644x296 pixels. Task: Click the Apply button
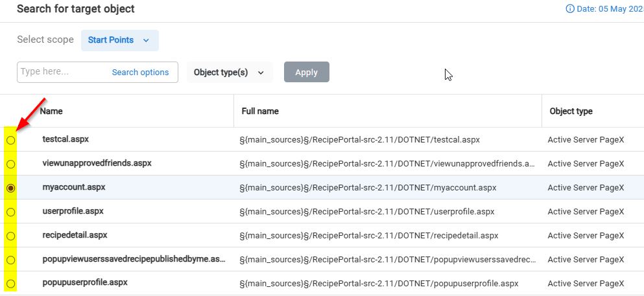tap(306, 73)
